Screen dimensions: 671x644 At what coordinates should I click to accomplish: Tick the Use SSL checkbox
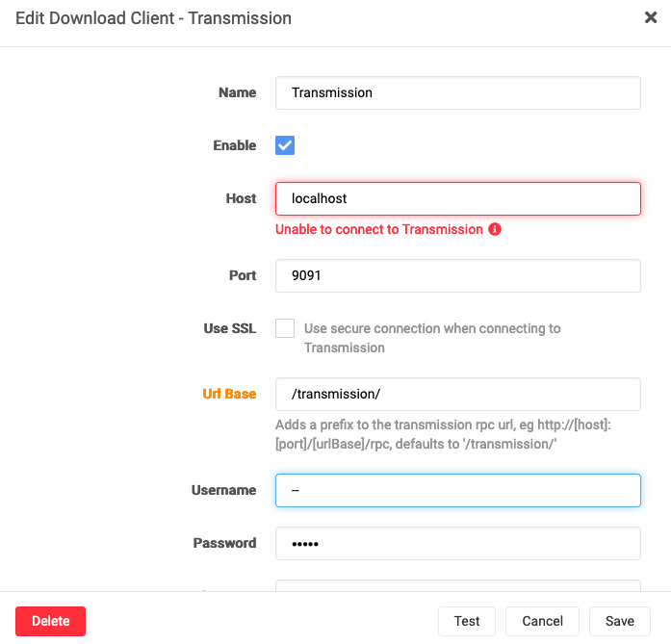(285, 328)
